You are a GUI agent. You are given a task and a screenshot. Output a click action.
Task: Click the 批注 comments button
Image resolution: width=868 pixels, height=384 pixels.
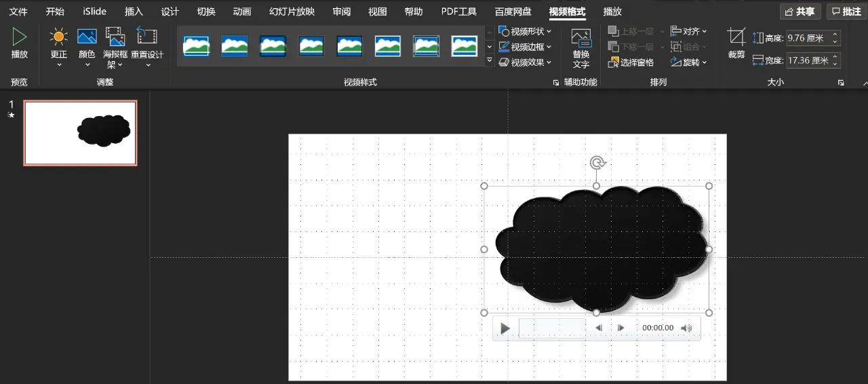(846, 12)
